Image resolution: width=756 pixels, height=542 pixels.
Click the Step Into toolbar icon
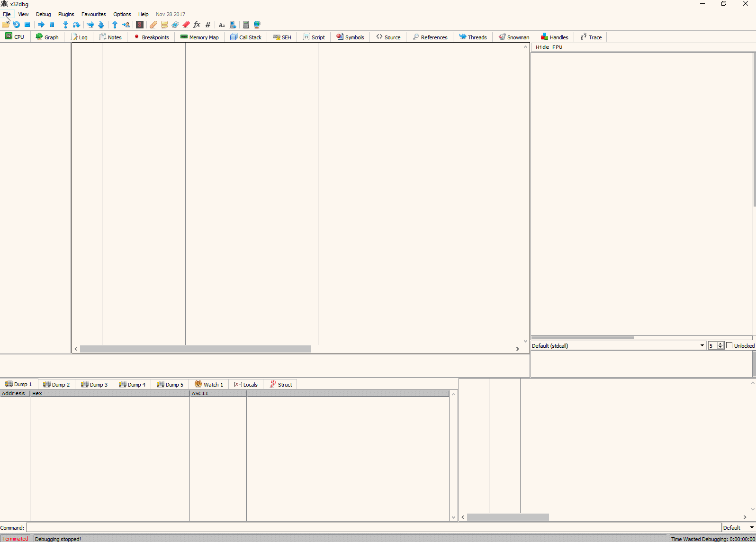[65, 25]
